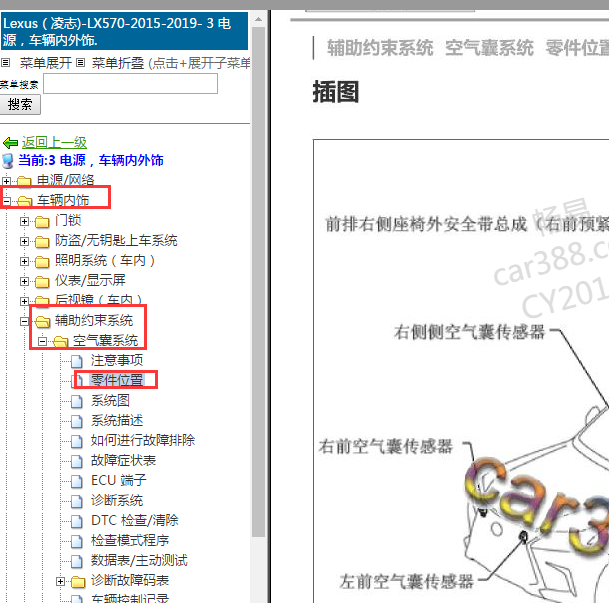
Task: Open the ECU 端子 page
Action: click(x=119, y=481)
